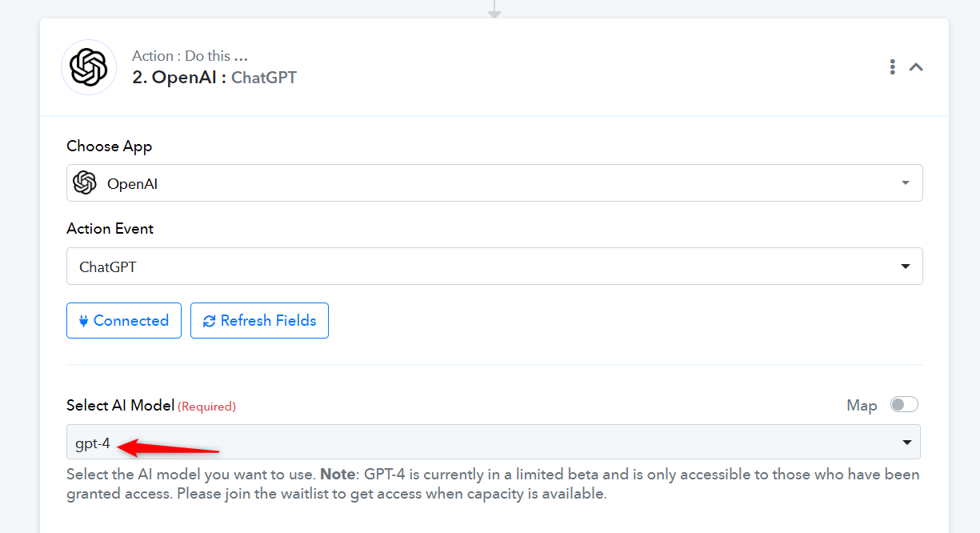Open the three-dot options menu
This screenshot has height=533, width=980.
pos(892,67)
